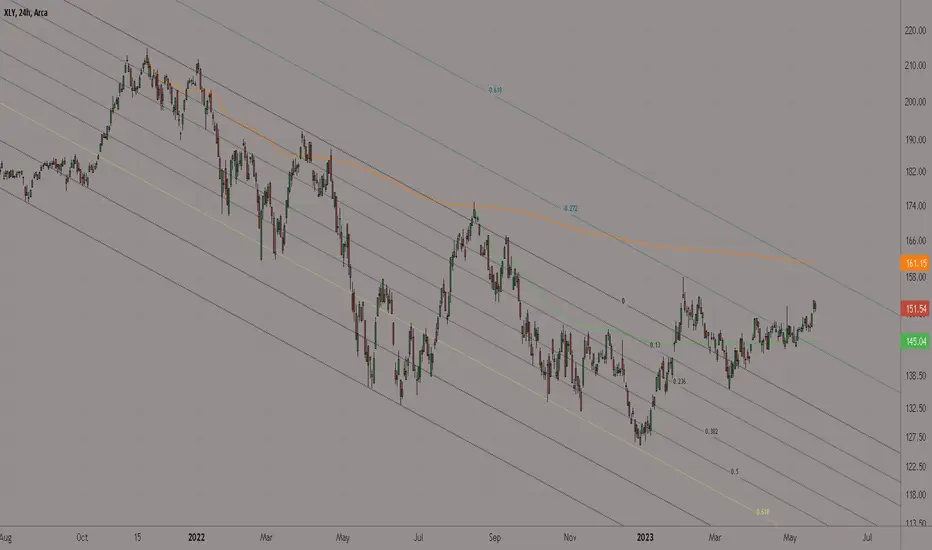Click the 122.50 price axis value
932x550 pixels.
915,467
